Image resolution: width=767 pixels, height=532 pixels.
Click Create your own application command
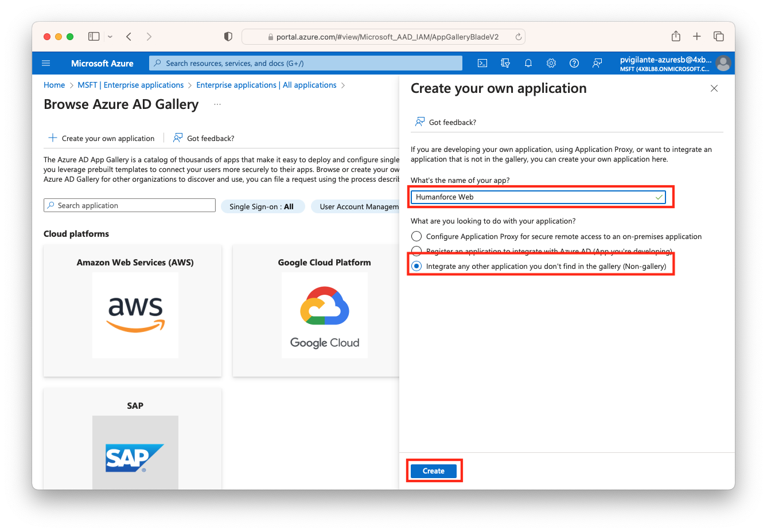pos(102,138)
